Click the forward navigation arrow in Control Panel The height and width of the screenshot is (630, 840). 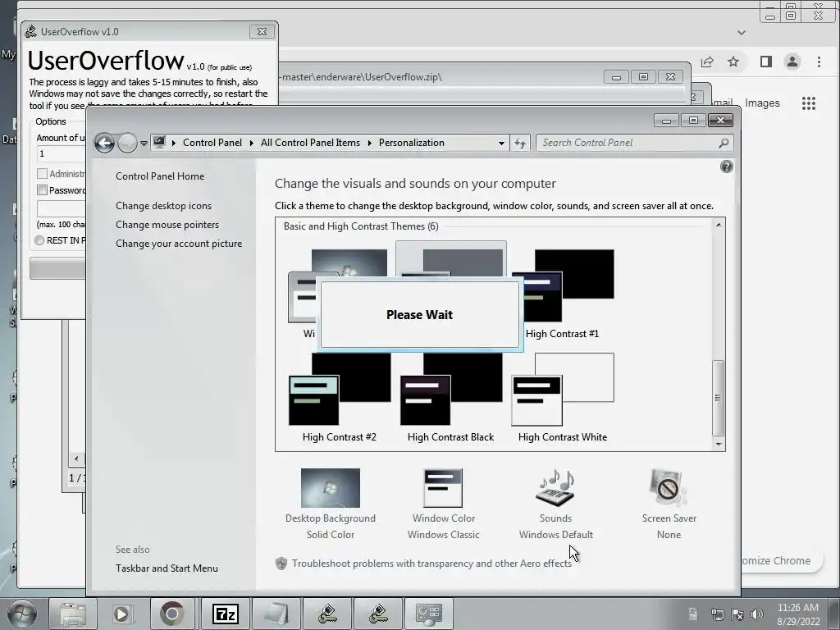[x=127, y=143]
